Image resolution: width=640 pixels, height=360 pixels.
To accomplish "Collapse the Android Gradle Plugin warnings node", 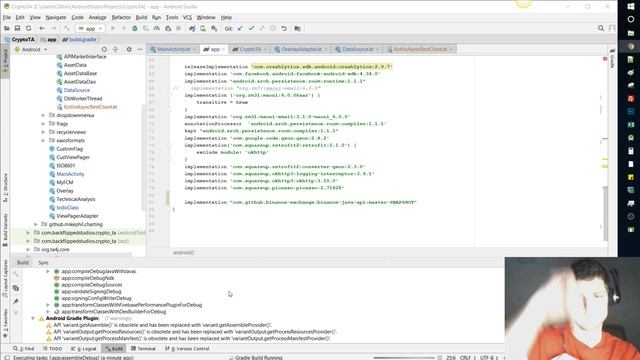I will [x=33, y=318].
